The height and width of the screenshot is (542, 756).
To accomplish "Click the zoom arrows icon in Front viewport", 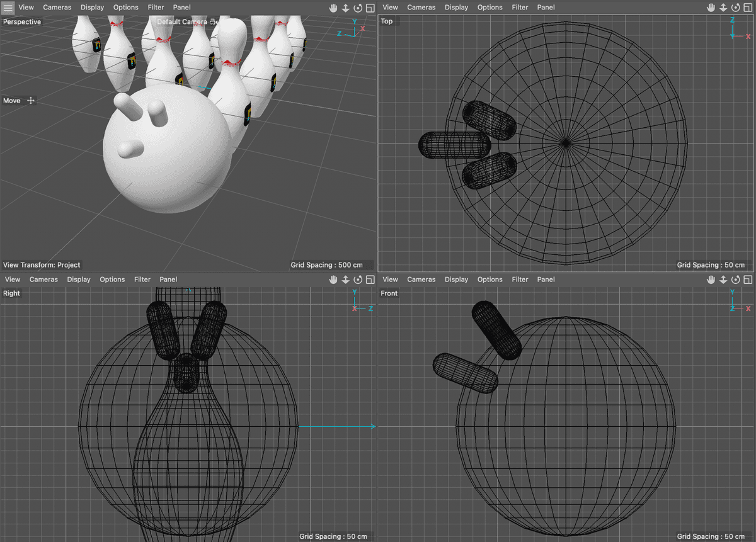I will 724,279.
